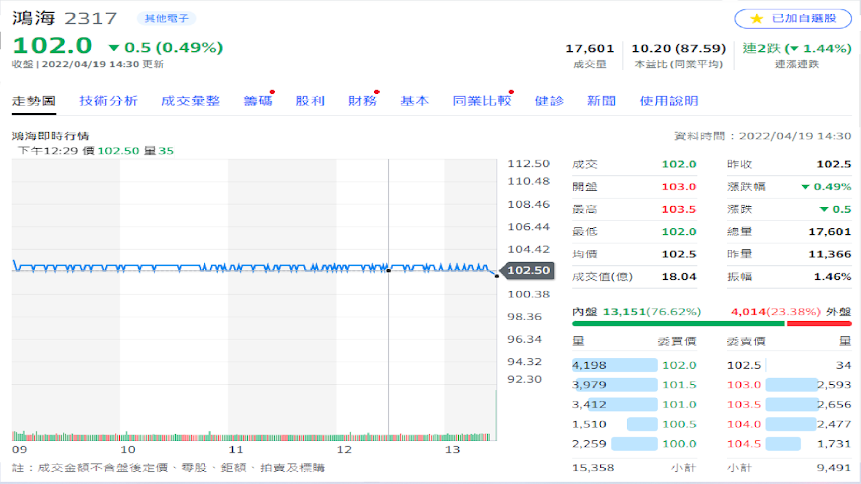Click ask price 102.5 row

click(x=789, y=365)
